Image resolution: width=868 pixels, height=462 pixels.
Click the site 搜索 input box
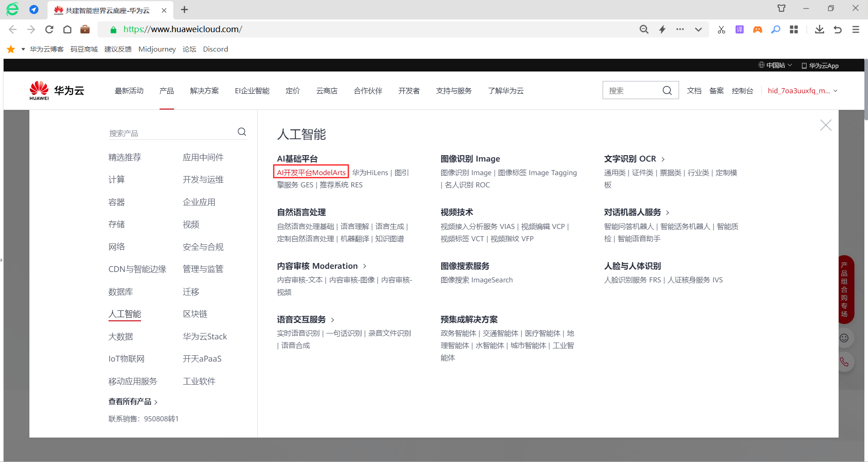(632, 90)
